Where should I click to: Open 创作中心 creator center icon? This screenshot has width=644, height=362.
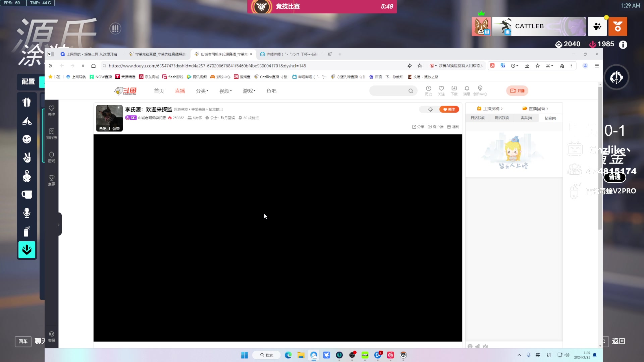coord(480,90)
